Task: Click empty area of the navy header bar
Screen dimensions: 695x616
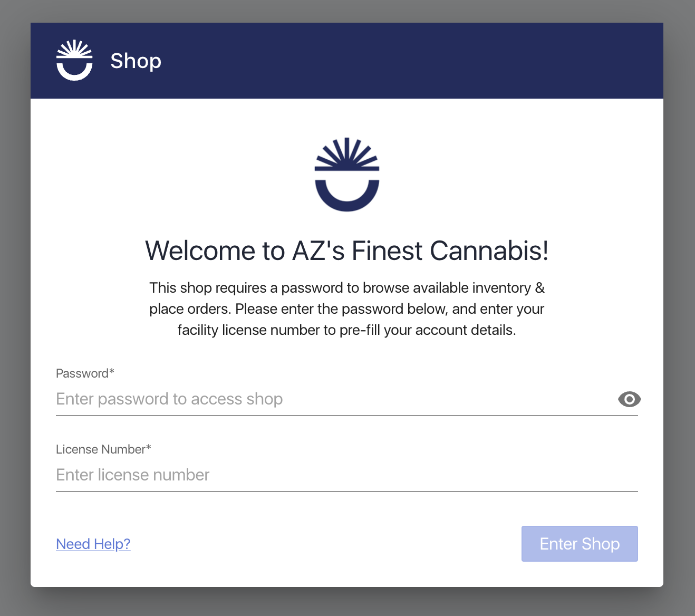Action: (411, 61)
